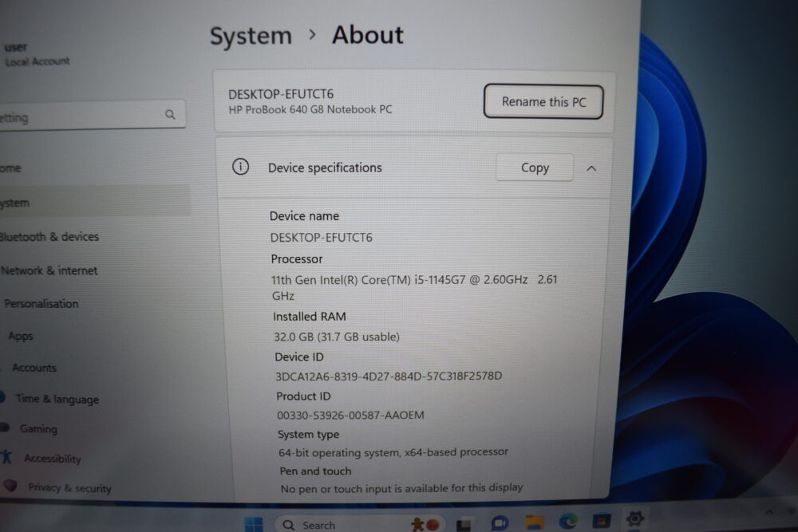Screen dimensions: 798x532
Task: Click the Pen and touch label
Action: (315, 471)
